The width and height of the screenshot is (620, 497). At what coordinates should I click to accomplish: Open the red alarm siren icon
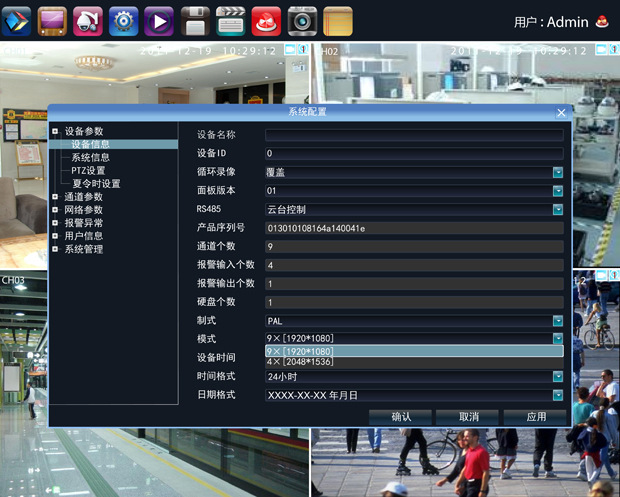[x=266, y=21]
